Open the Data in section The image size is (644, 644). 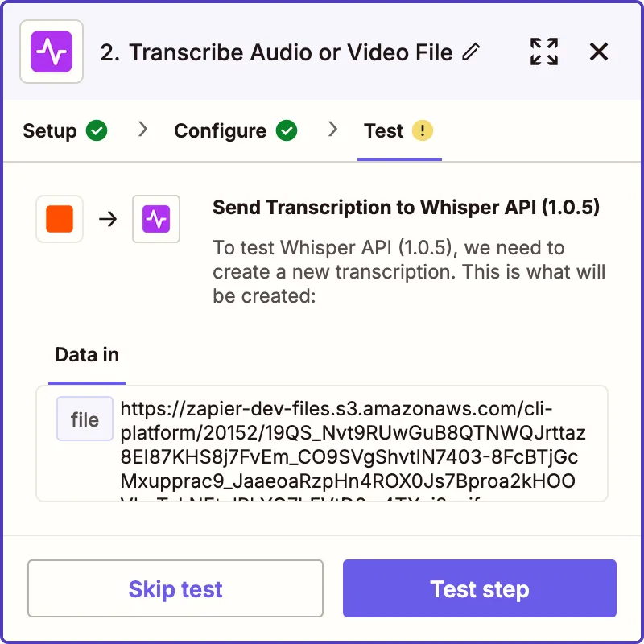coord(87,354)
